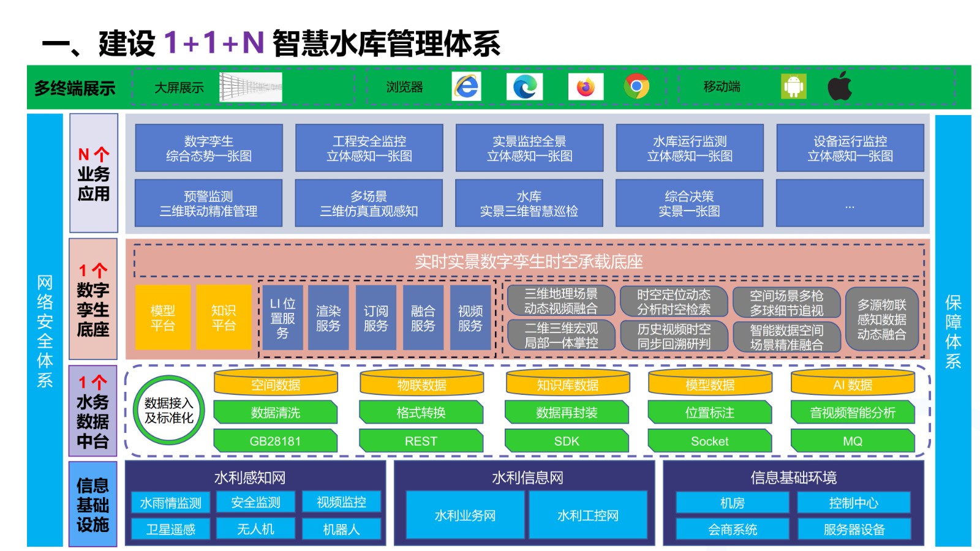Select the green 数据清洗 tag
Viewport: 980px width, 551px height.
276,412
